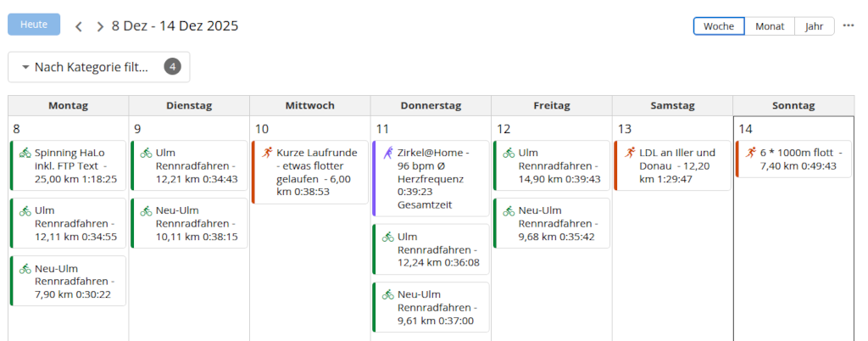The image size is (868, 341).
Task: Select the Sonntag column header
Action: click(793, 106)
